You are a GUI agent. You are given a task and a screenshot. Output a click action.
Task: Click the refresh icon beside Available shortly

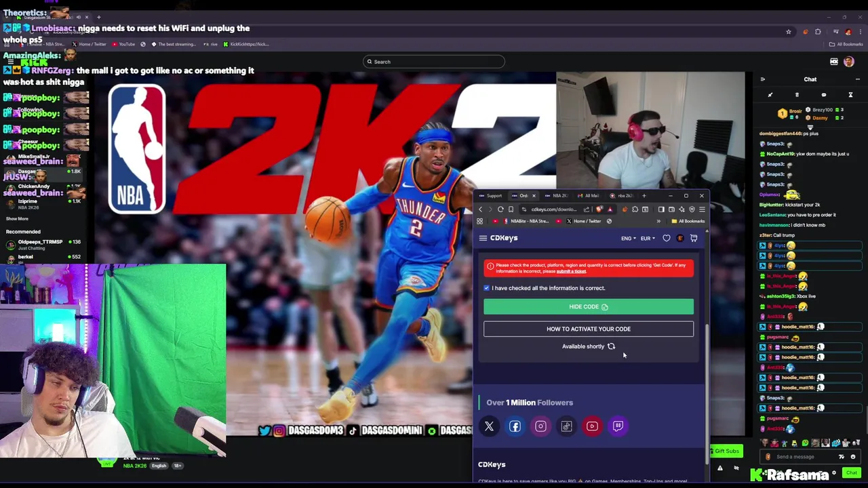pyautogui.click(x=611, y=346)
